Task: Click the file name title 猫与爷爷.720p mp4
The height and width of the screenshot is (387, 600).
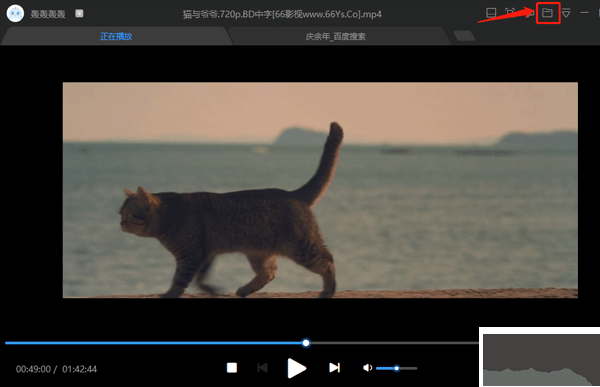Action: pyautogui.click(x=282, y=14)
